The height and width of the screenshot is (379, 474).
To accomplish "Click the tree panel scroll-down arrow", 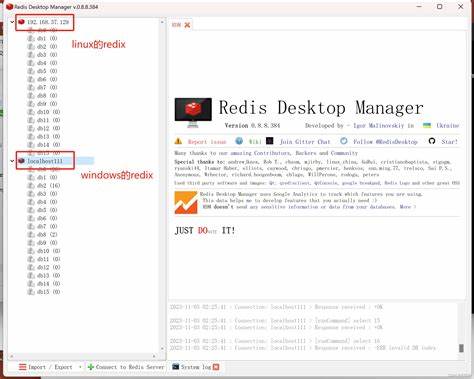I will pyautogui.click(x=162, y=349).
